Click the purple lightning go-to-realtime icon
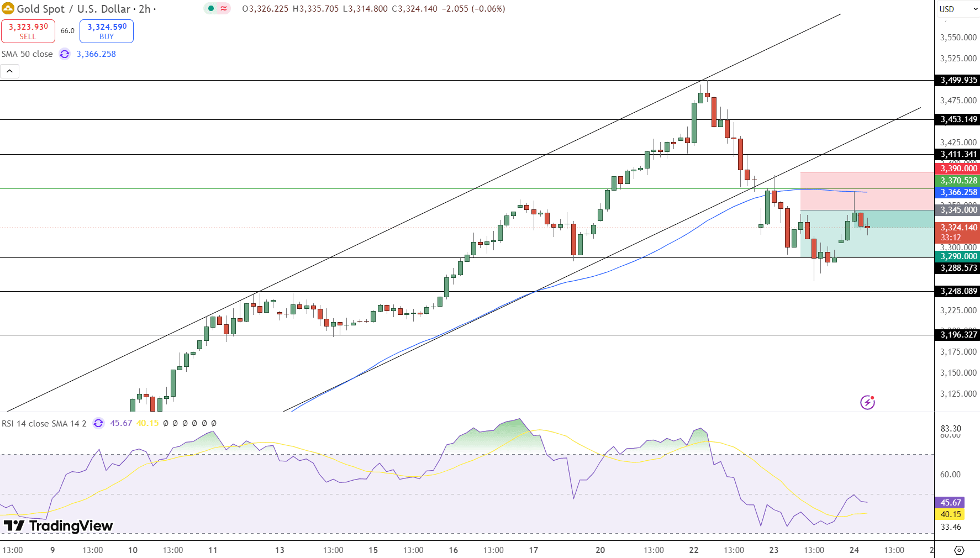The image size is (980, 558). pyautogui.click(x=867, y=402)
